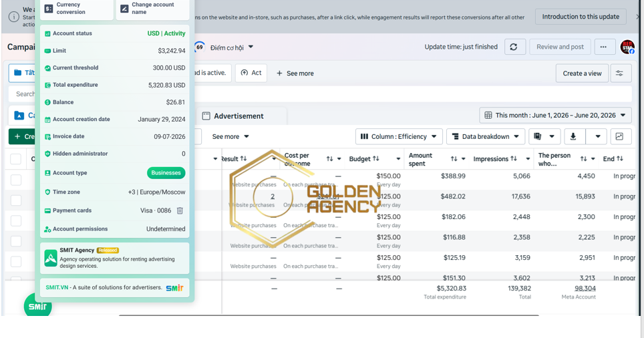Expand the Điểm cơ hội dropdown
This screenshot has width=644, height=338.
click(251, 47)
